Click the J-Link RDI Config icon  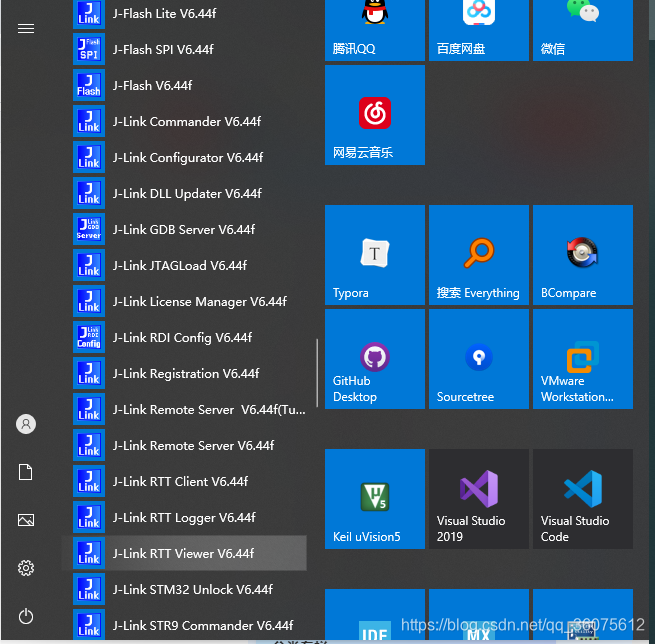coord(89,337)
